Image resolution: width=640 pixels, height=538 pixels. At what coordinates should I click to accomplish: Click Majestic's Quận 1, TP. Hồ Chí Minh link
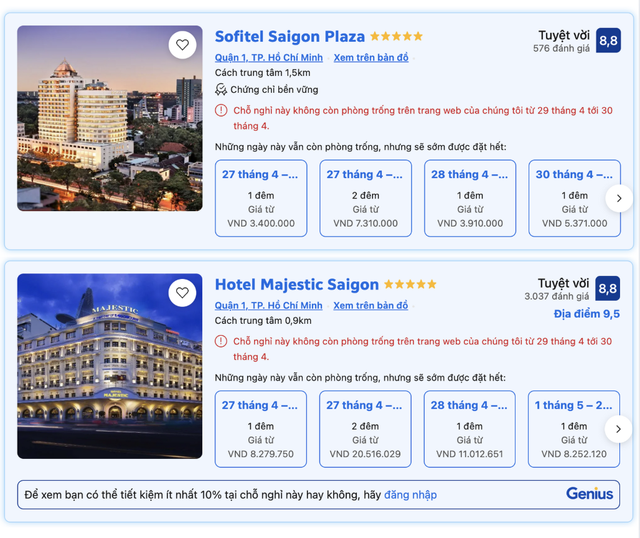click(268, 306)
